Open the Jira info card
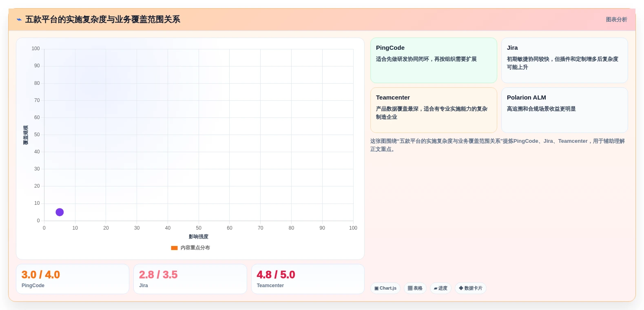 click(564, 60)
